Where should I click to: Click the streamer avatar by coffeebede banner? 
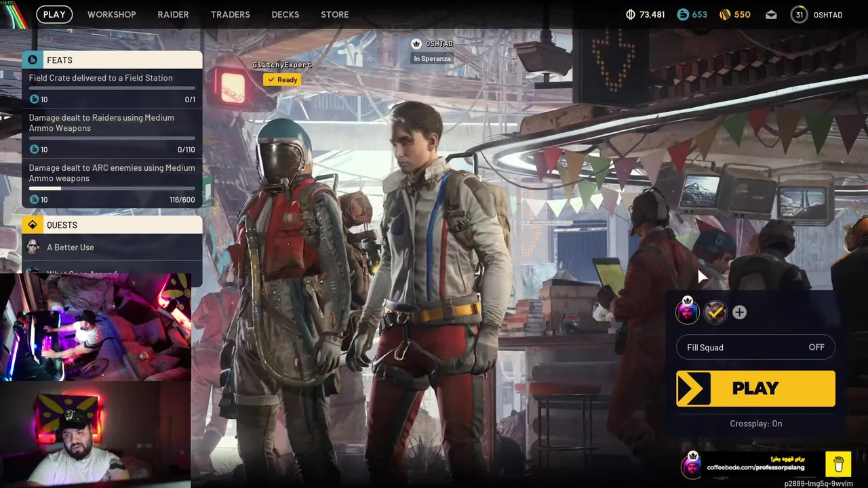[x=692, y=465]
